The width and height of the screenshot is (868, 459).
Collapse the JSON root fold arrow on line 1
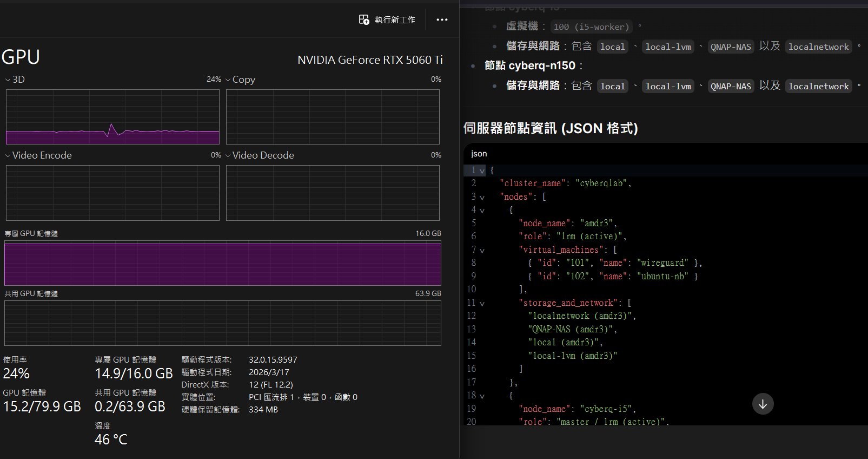tap(482, 171)
